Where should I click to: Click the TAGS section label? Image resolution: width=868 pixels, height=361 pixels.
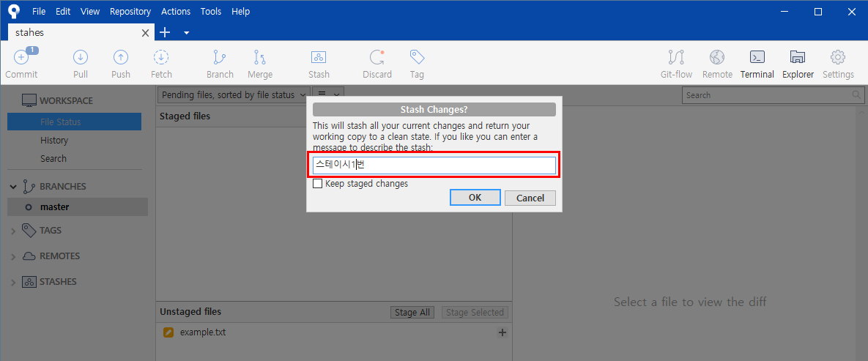[x=51, y=231]
